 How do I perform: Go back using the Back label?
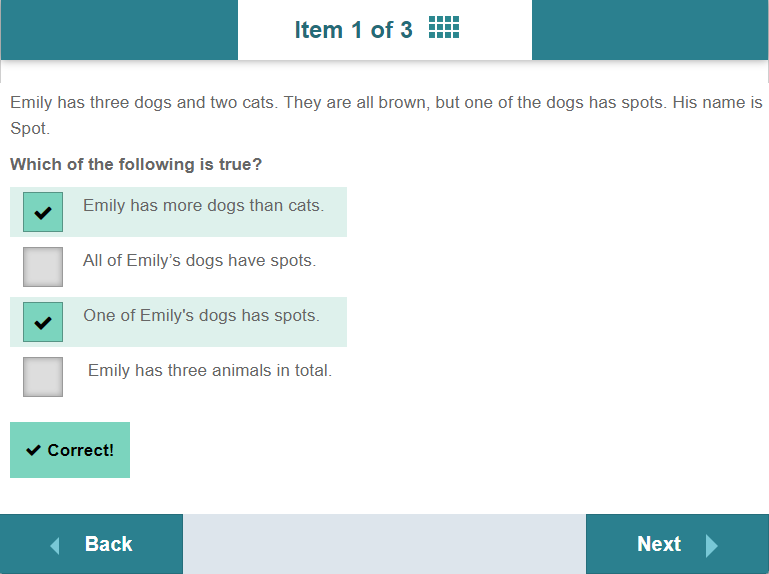click(x=108, y=544)
